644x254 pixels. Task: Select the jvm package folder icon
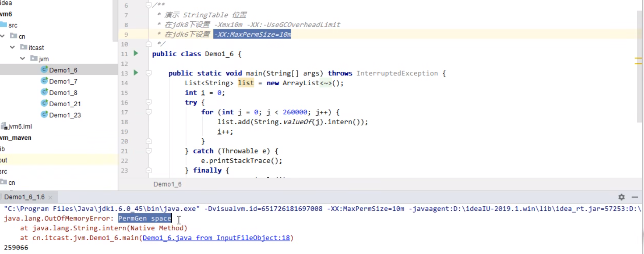click(34, 58)
